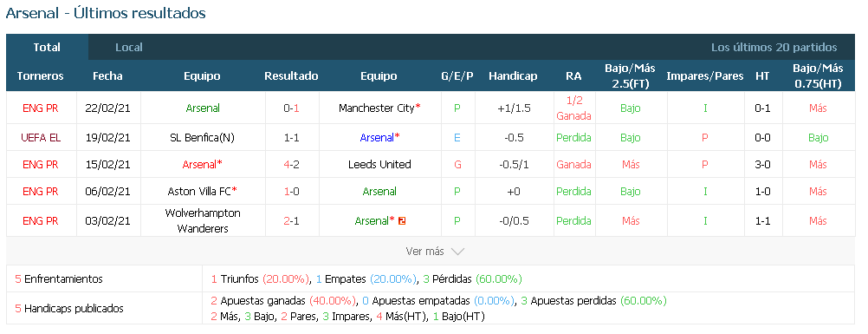
Task: Expand the Ver más chevron arrow
Action: 457,252
